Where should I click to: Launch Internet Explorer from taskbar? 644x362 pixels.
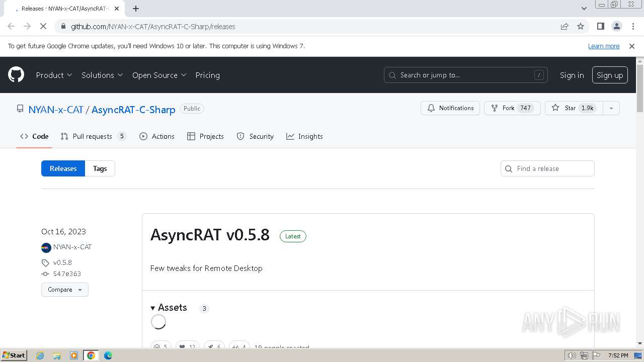[x=40, y=355]
